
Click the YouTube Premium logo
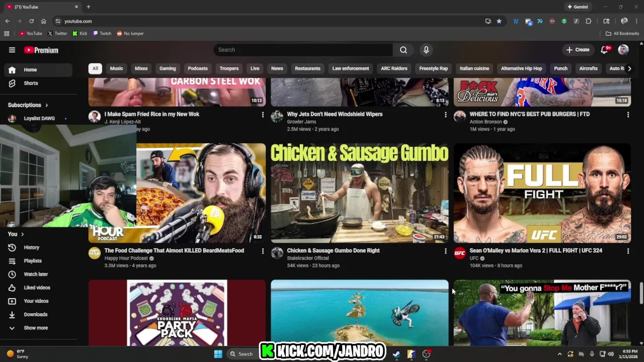41,50
